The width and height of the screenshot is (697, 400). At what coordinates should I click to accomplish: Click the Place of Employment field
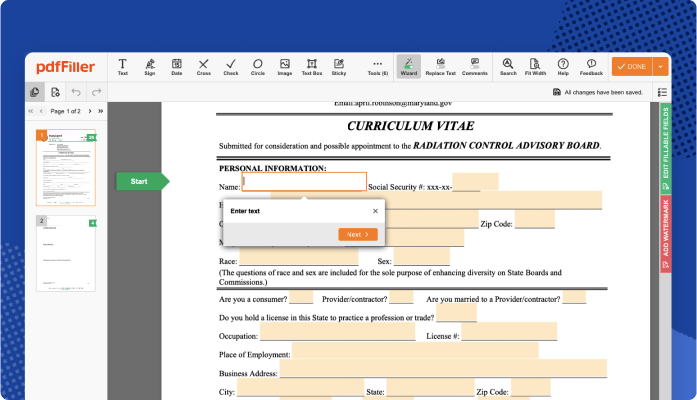[415, 350]
